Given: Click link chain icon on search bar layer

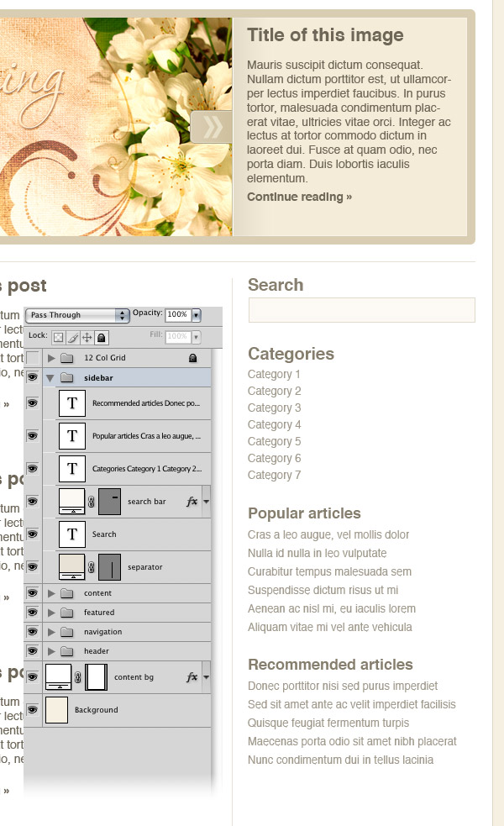Looking at the screenshot, I should pos(92,502).
